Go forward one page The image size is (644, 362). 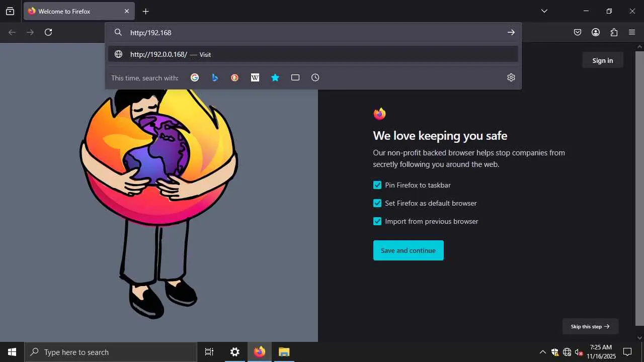30,32
